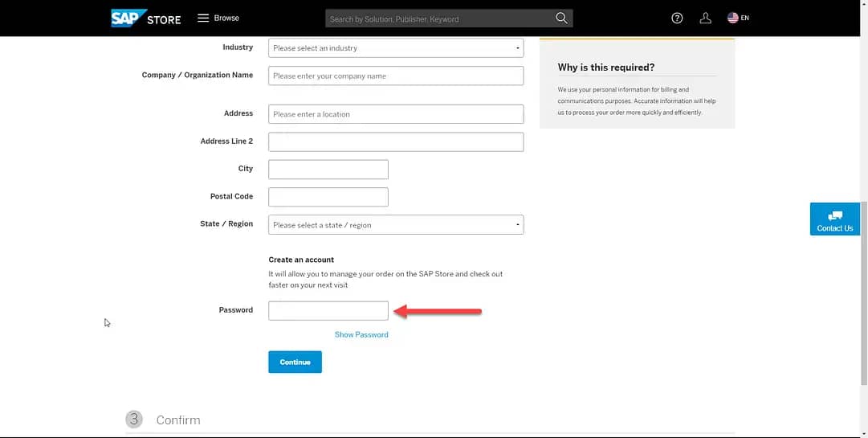The height and width of the screenshot is (438, 868).
Task: Click the blue Continue button
Action: pos(295,362)
